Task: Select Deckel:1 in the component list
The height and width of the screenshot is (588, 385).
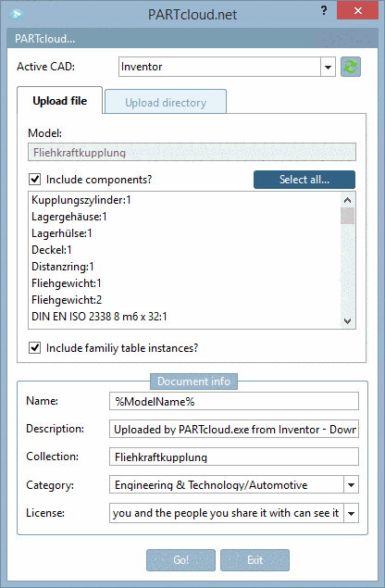Action: click(52, 250)
